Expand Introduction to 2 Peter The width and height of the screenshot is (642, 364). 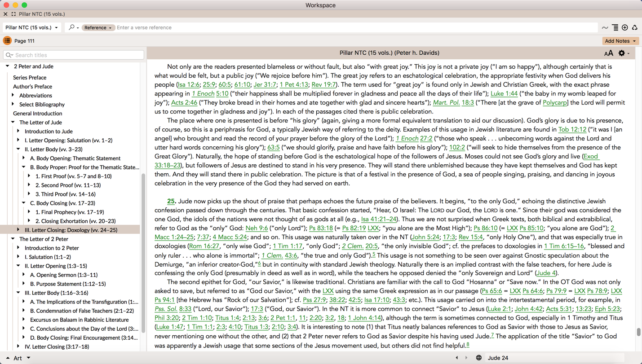coord(18,248)
